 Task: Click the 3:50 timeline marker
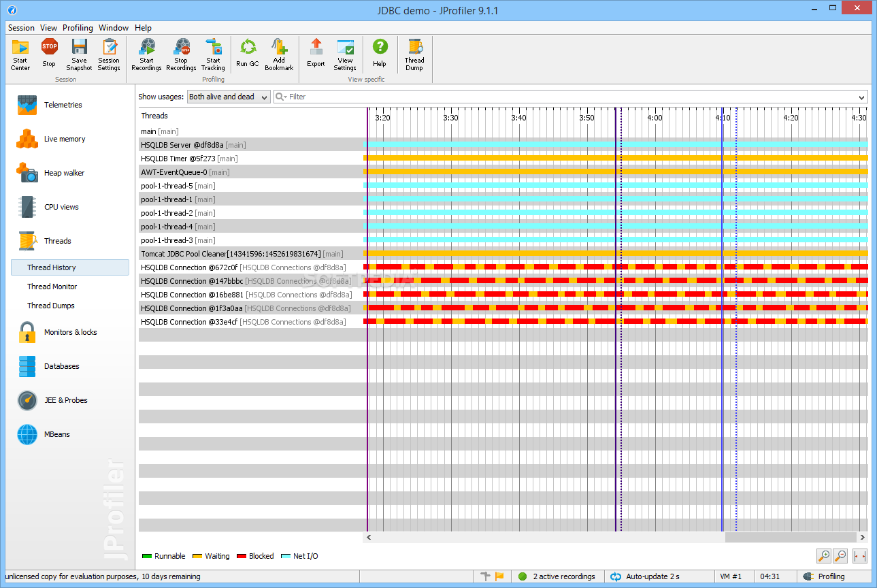pos(586,118)
